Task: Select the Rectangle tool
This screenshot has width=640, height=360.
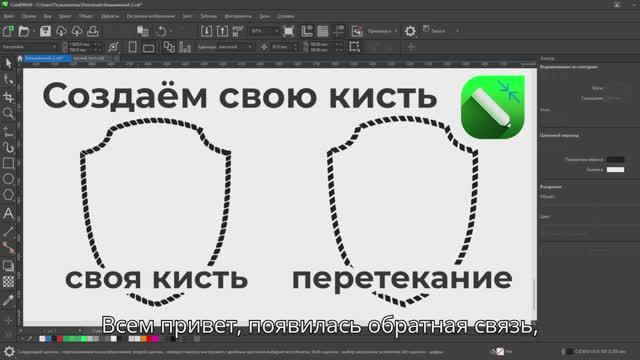Action: pyautogui.click(x=8, y=163)
